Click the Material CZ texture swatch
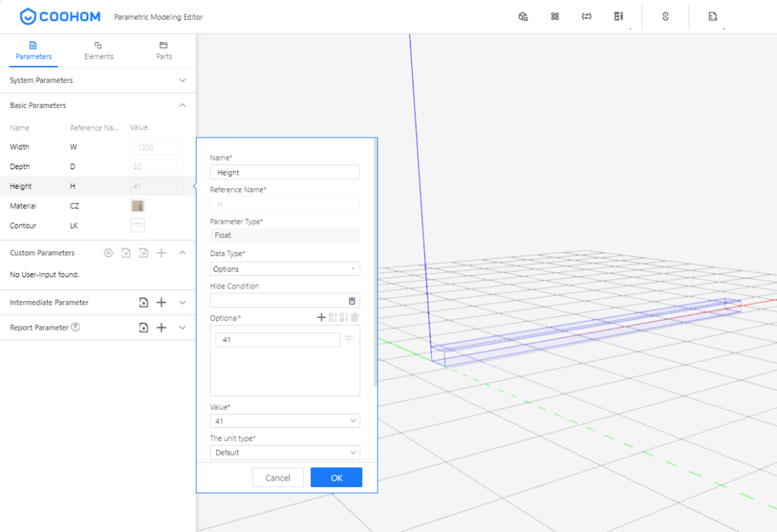 click(138, 206)
